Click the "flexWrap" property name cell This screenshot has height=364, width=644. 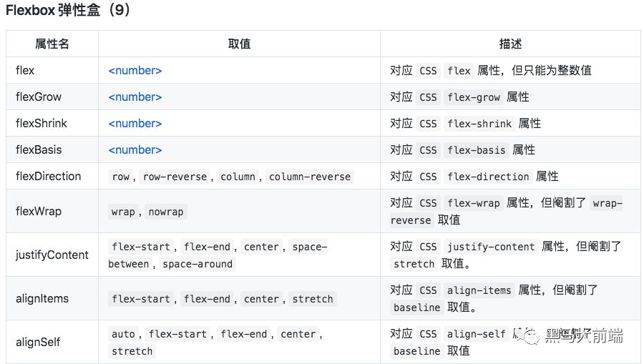[x=39, y=212]
